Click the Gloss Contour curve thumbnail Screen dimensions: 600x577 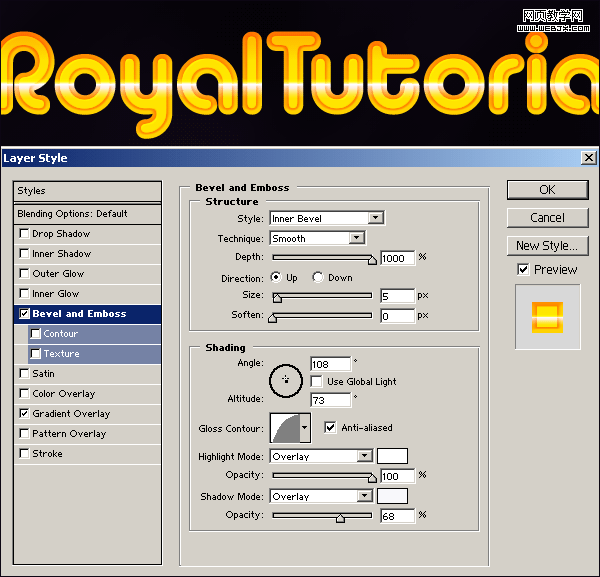pos(285,427)
